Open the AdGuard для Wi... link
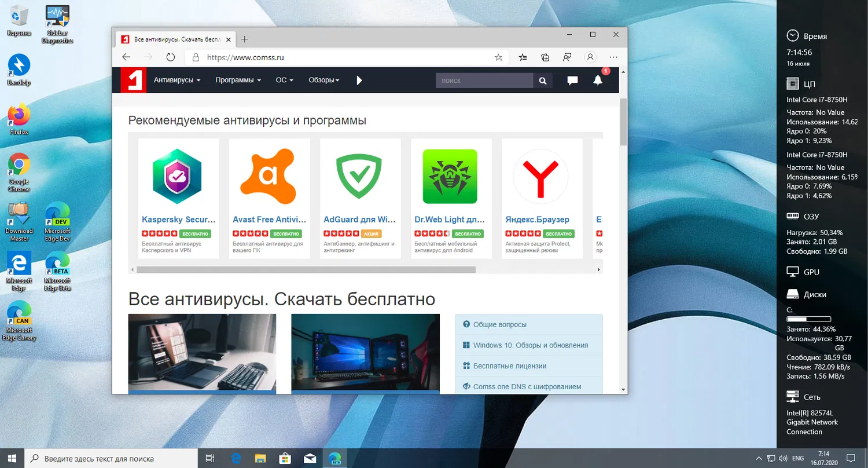 coord(360,220)
